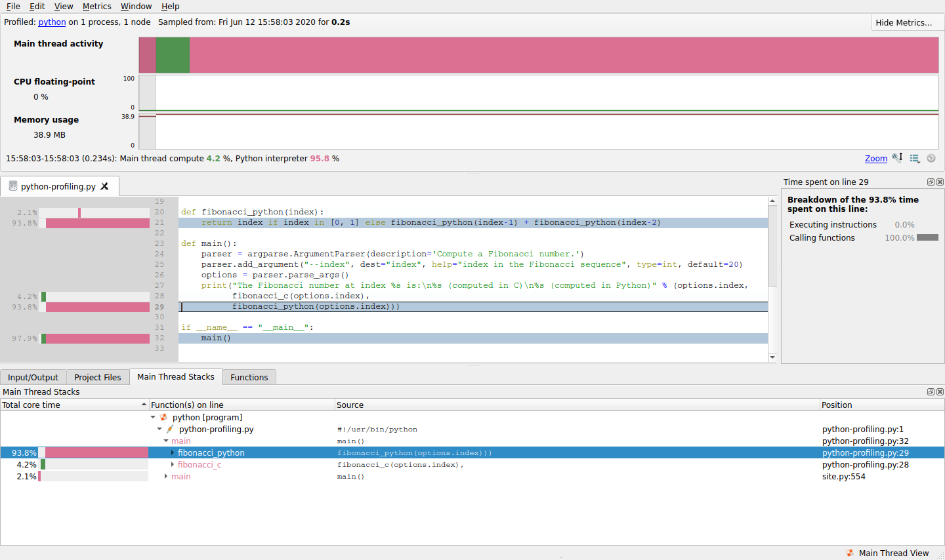This screenshot has width=945, height=560.
Task: Collapse the python [program] tree node
Action: tap(153, 417)
